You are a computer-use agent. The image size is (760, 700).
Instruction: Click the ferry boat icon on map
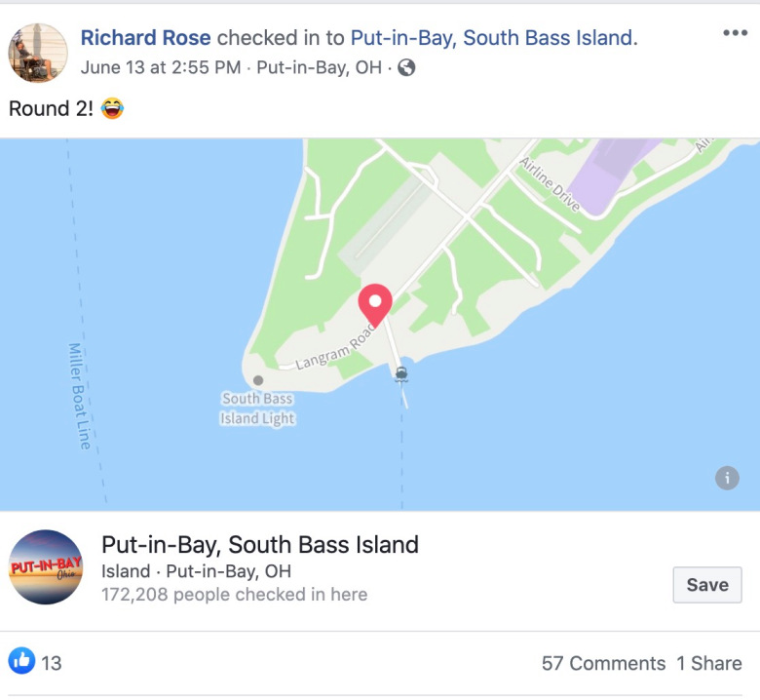400,373
